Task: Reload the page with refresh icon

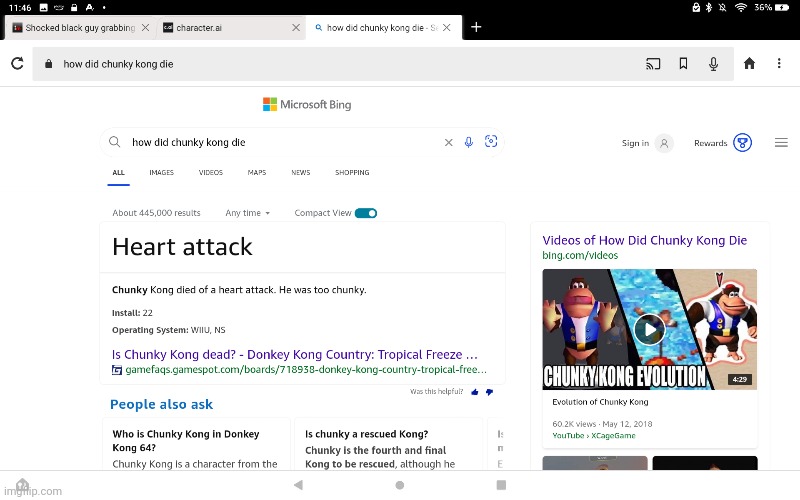Action: (17, 63)
